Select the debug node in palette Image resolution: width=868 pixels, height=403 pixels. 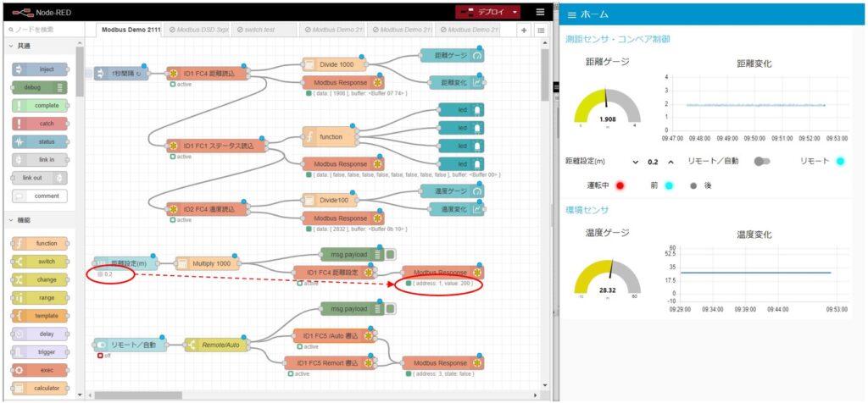point(41,87)
